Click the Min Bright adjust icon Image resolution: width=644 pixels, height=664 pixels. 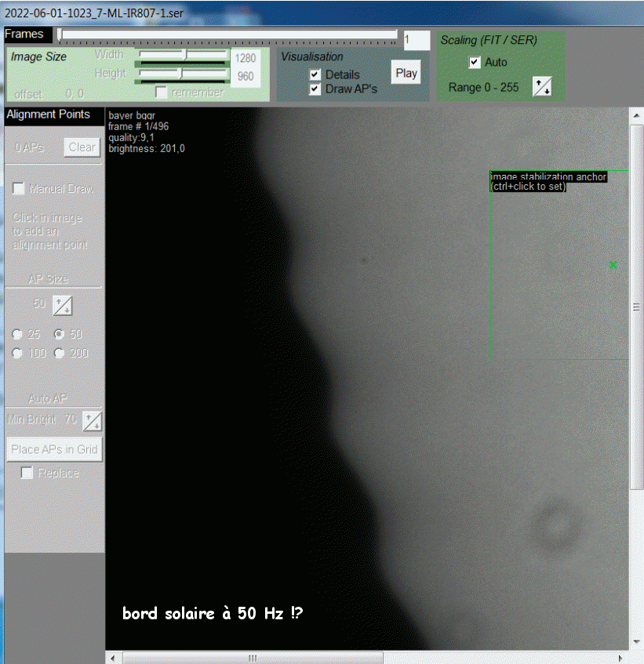93,420
